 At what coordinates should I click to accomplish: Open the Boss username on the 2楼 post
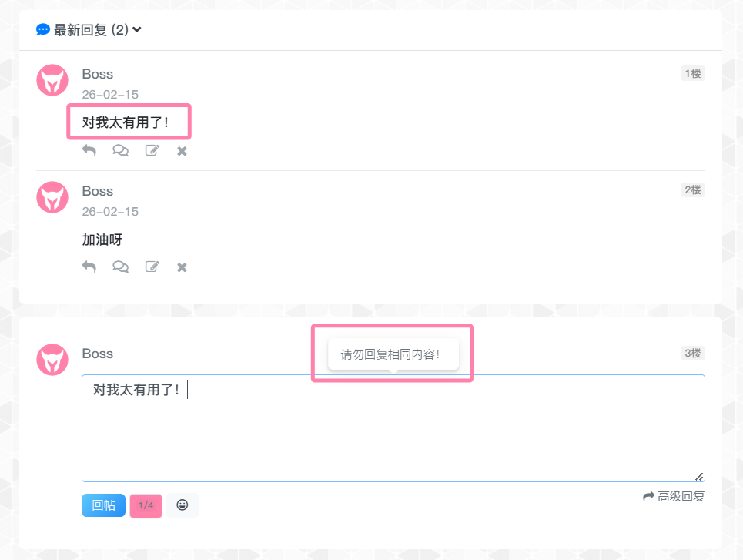coord(98,191)
